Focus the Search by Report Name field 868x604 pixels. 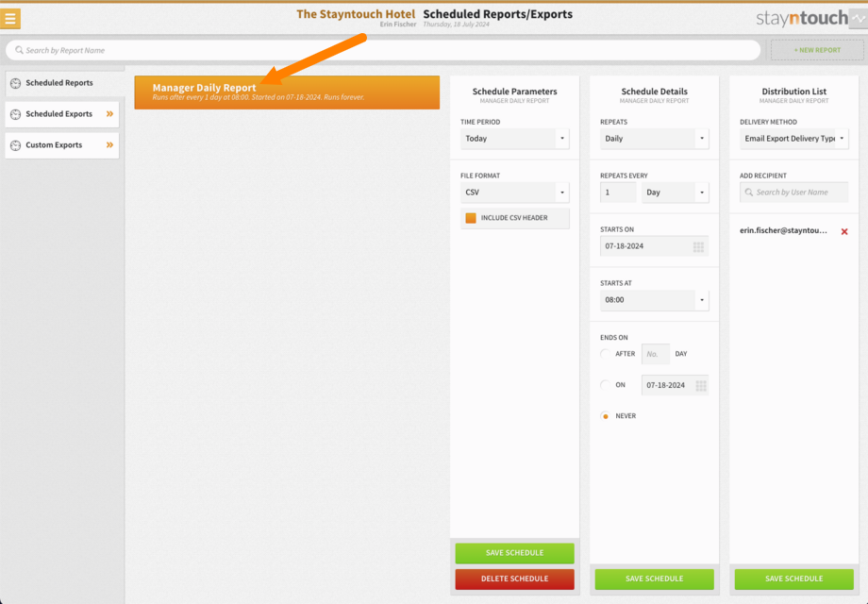coord(383,50)
